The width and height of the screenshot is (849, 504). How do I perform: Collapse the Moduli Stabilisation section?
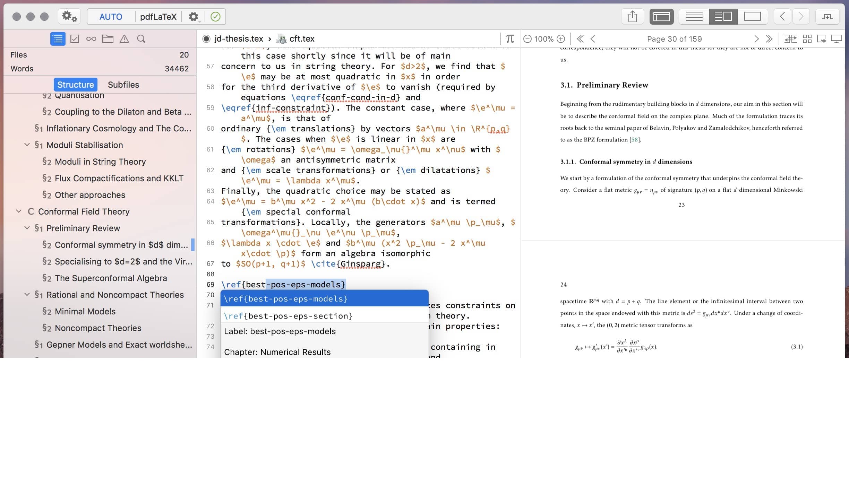coord(27,145)
